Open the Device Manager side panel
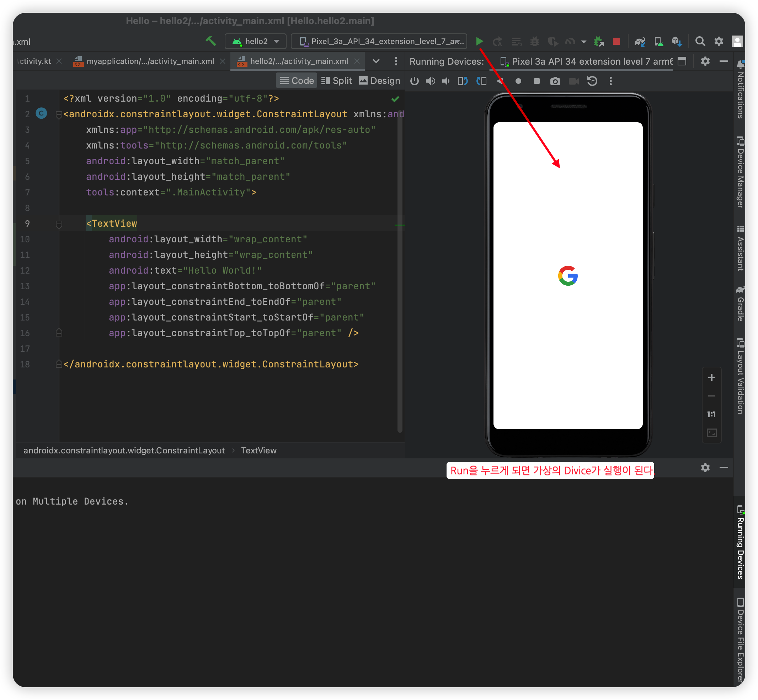758x700 pixels. coord(740,172)
